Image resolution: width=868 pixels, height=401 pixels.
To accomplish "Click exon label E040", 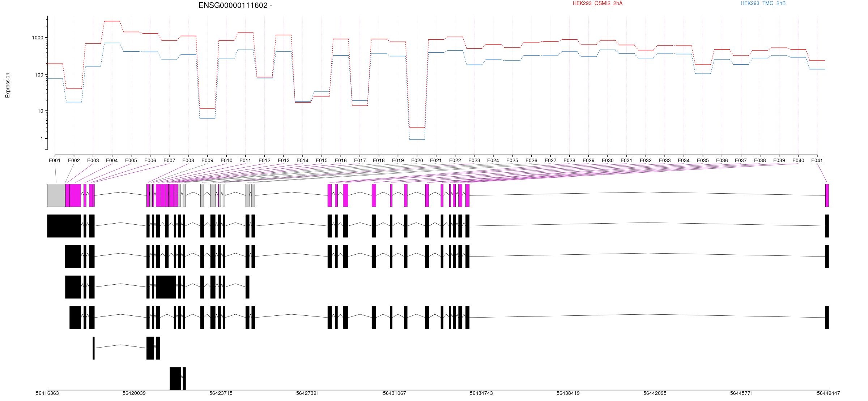I will 798,160.
